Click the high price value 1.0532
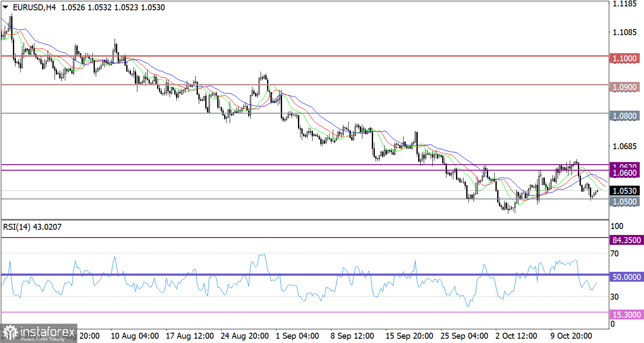This screenshot has width=644, height=343. point(100,7)
